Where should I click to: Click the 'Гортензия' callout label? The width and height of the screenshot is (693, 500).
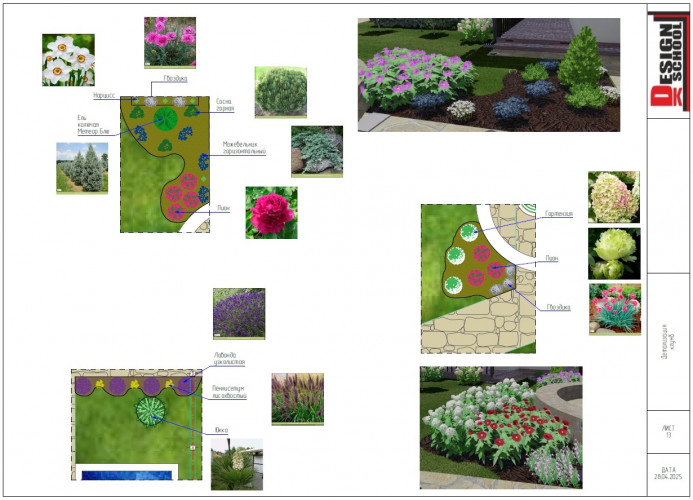558,214
